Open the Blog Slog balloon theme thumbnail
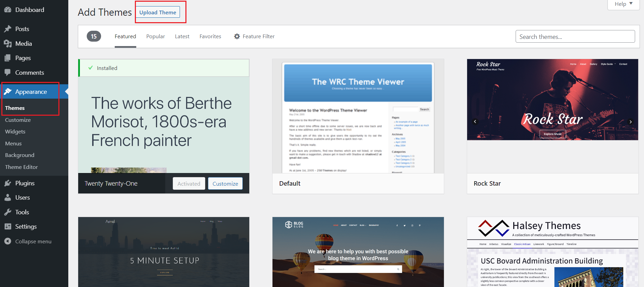 (358, 252)
